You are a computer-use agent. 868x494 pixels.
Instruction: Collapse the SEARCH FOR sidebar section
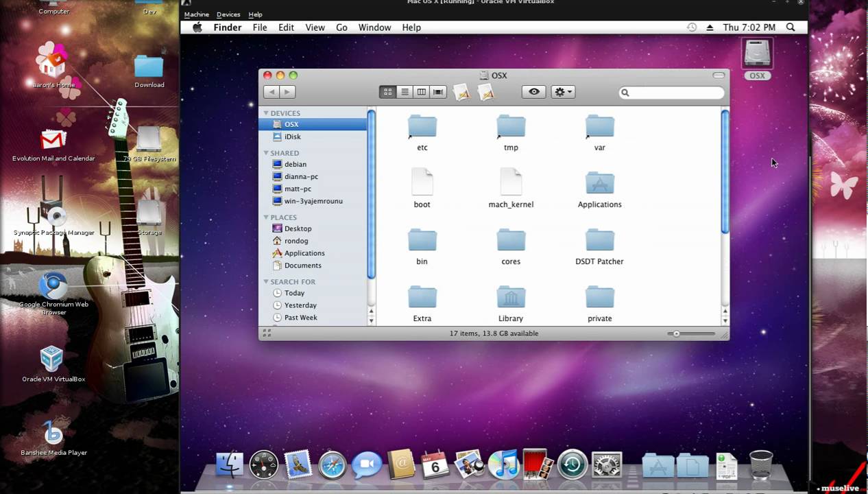tap(266, 282)
